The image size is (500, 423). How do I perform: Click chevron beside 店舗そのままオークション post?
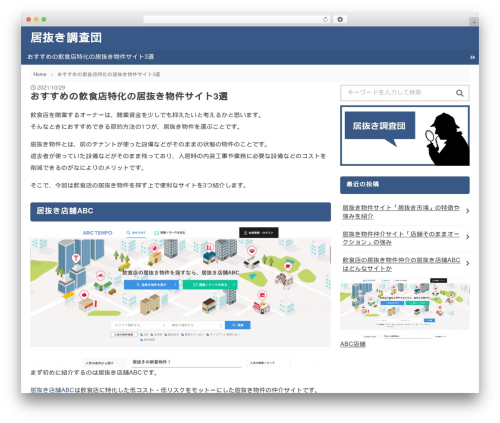point(468,237)
